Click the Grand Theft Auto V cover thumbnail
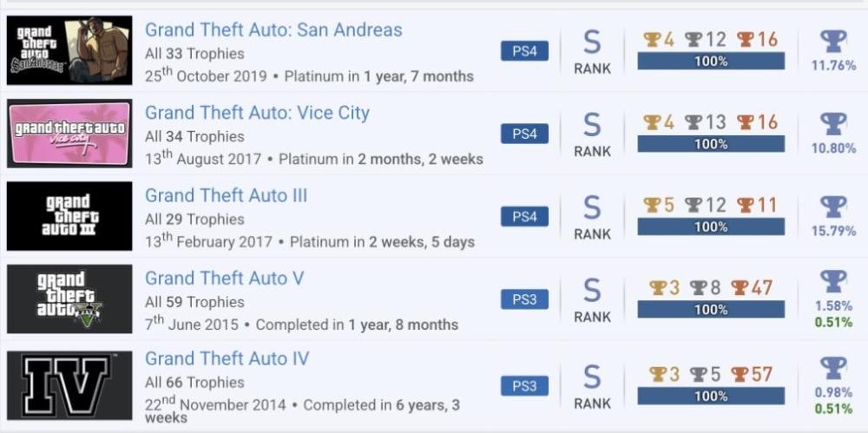Screen dimensions: 868x433 coord(69,299)
